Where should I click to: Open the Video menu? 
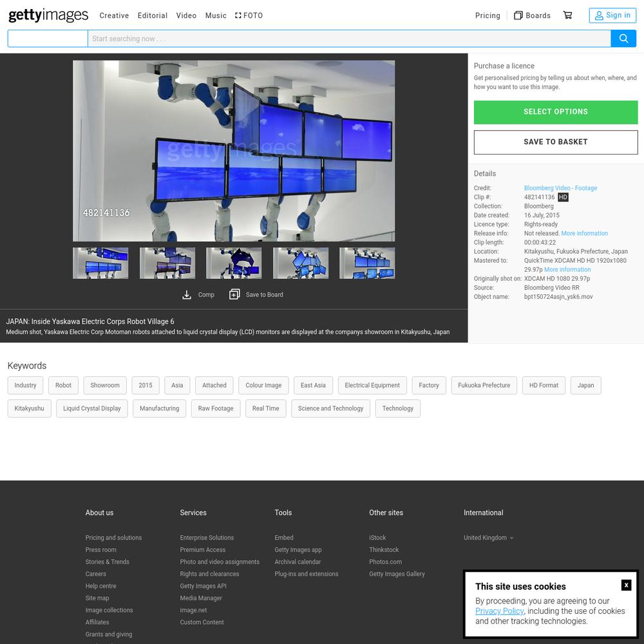click(x=186, y=15)
